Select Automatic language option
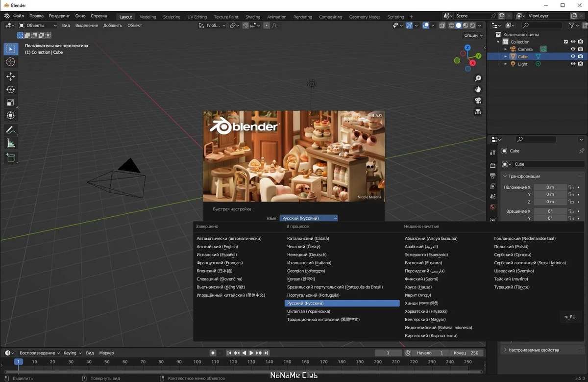588x382 pixels. coord(229,239)
